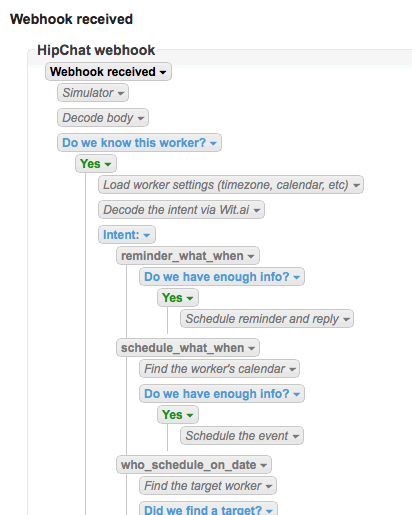Click the Yes branch under worker check
Viewport: 412px width, 515px height.
click(96, 164)
